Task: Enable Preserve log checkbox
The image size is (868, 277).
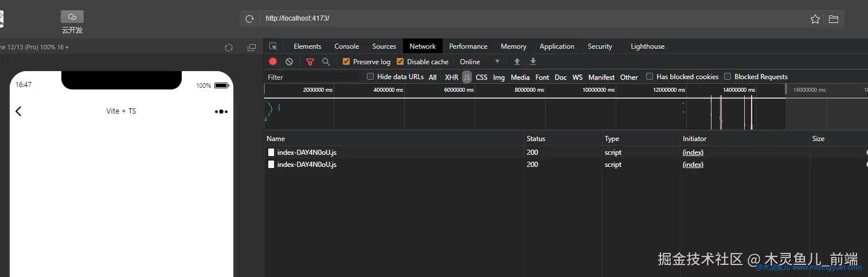Action: [346, 61]
